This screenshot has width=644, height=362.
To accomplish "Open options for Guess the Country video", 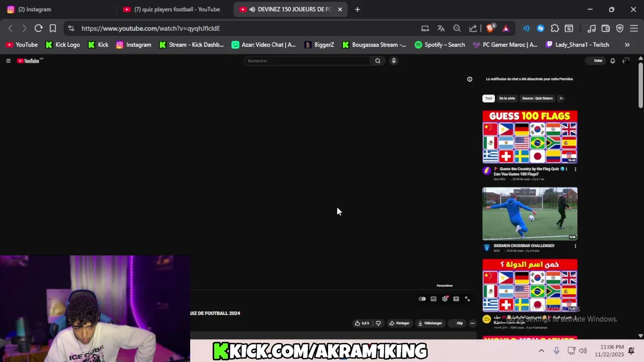I will point(575,169).
